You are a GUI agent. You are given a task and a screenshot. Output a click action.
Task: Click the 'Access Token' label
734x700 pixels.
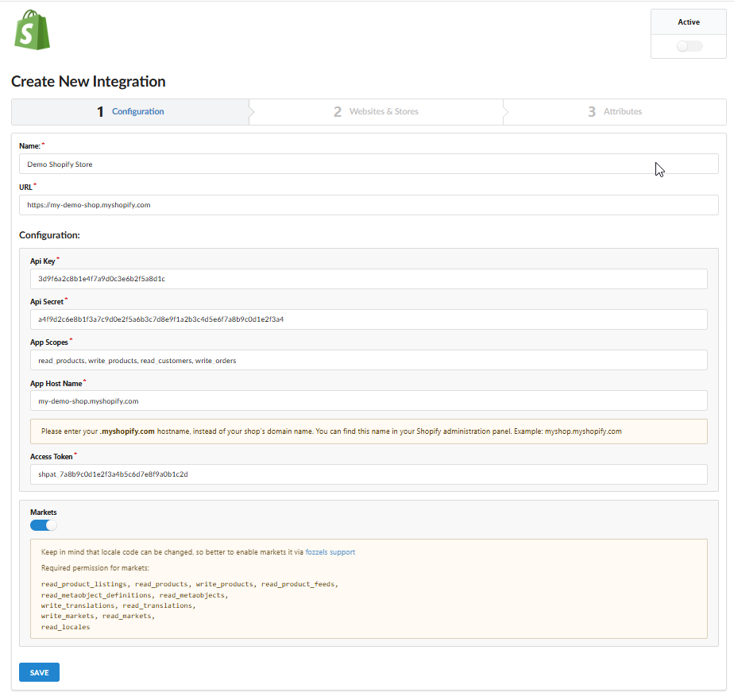click(52, 457)
